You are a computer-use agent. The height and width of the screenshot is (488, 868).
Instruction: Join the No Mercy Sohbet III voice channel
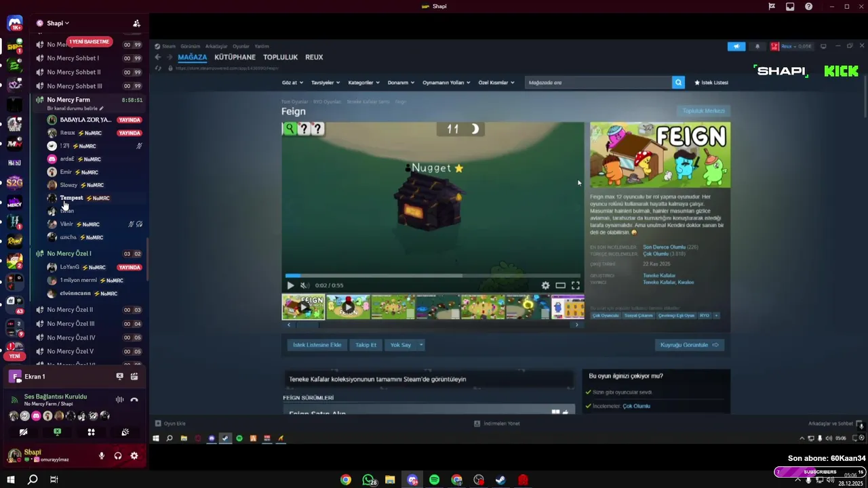88,86
